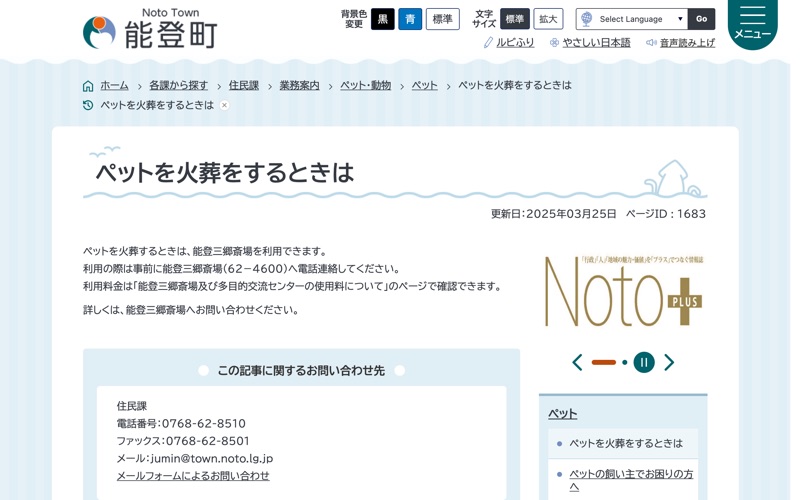Select the first slide indicator bar
800x500 pixels.
[604, 362]
